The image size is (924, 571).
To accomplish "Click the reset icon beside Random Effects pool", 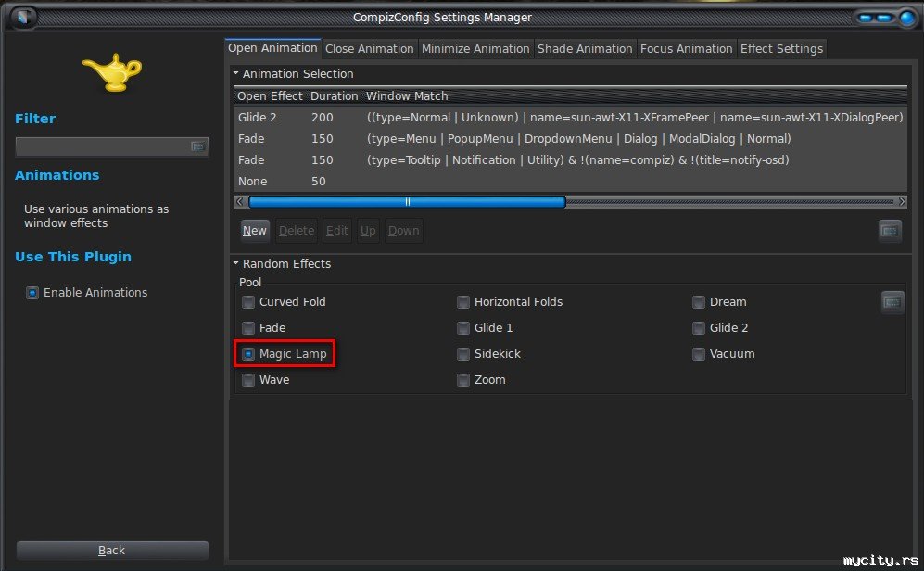I will coord(892,302).
